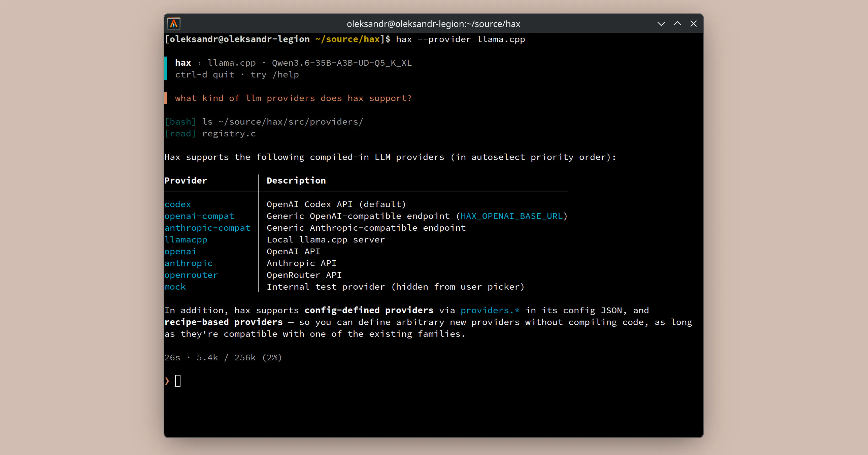Click 'Local llama.cpp server' description
868x455 pixels.
326,240
